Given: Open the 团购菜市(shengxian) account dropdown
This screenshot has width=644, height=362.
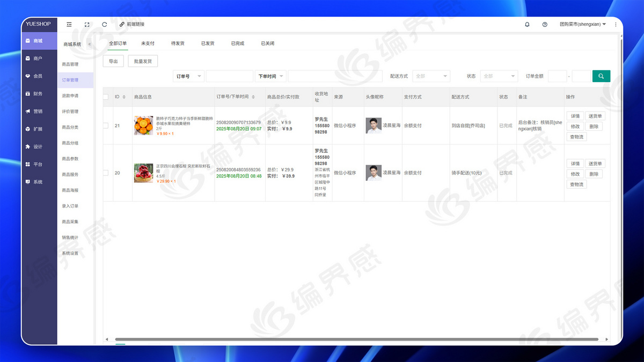Looking at the screenshot, I should coord(583,24).
